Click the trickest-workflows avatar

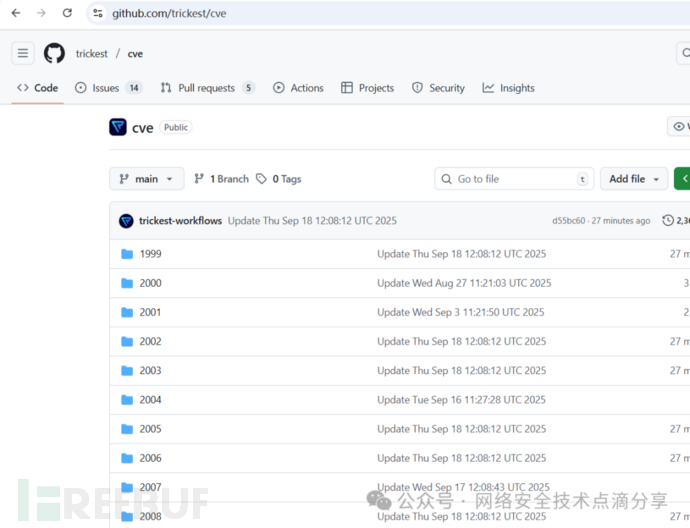[126, 221]
